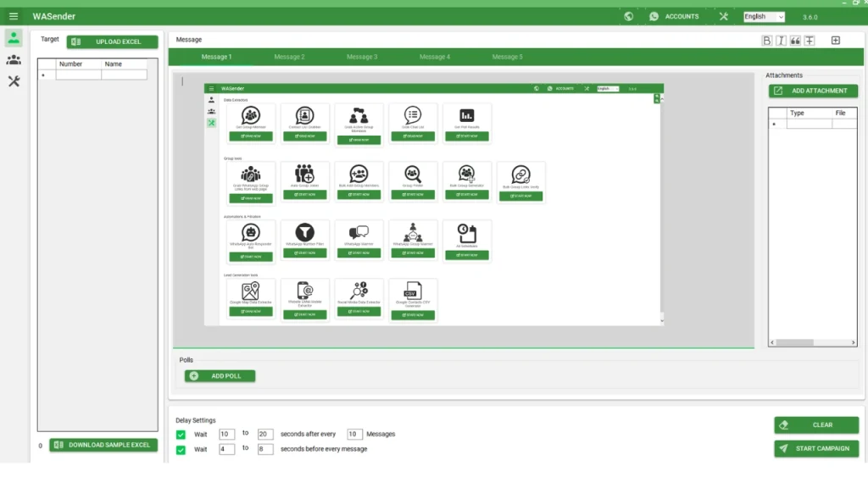Switch to the Message 4 tab
This screenshot has width=868, height=488.
(434, 57)
